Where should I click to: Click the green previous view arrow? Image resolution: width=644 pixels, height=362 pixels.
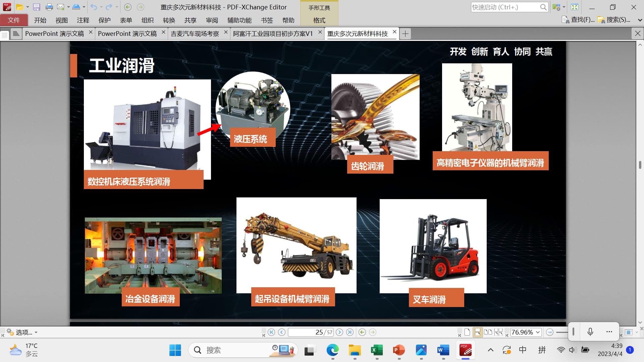coord(362,332)
